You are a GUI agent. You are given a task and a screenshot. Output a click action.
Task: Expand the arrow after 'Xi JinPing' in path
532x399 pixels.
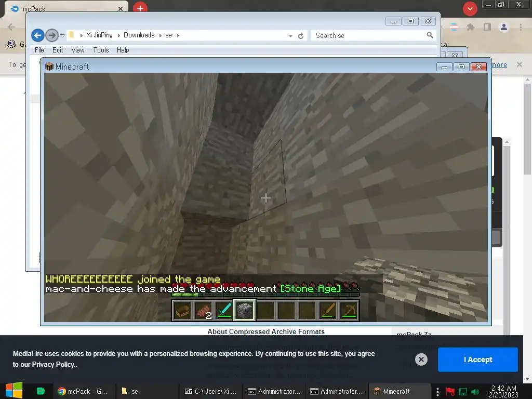click(118, 35)
